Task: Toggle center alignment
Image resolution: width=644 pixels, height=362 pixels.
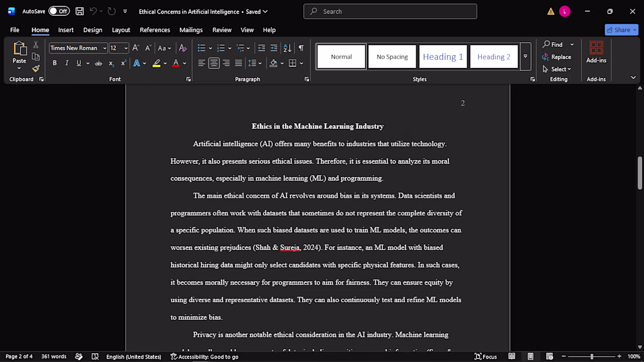Action: click(214, 63)
